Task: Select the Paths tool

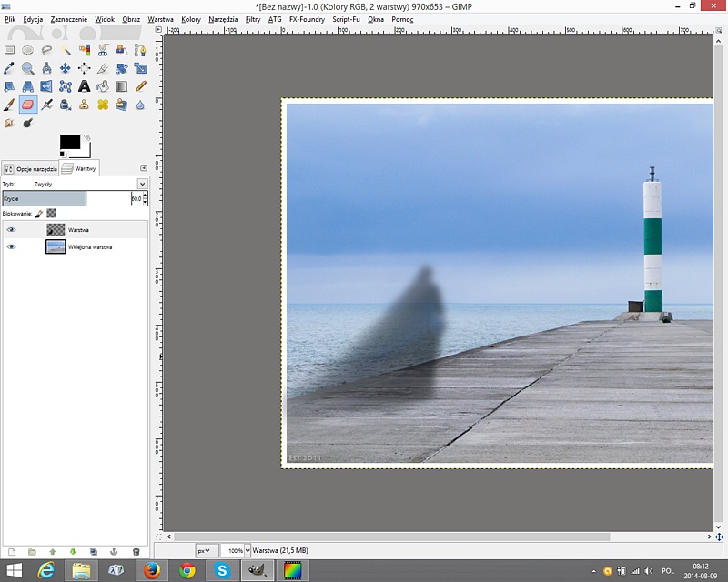Action: 140,50
